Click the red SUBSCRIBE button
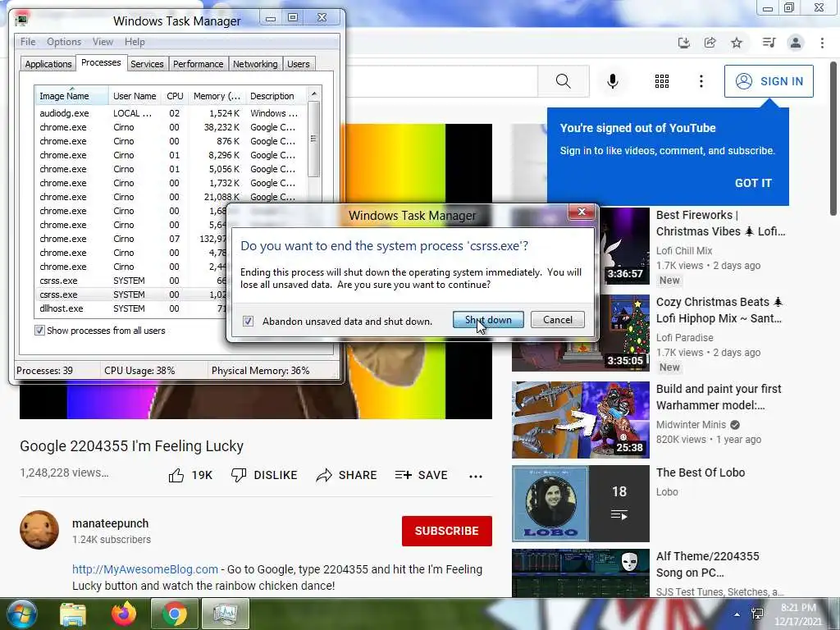The image size is (840, 630). click(447, 531)
